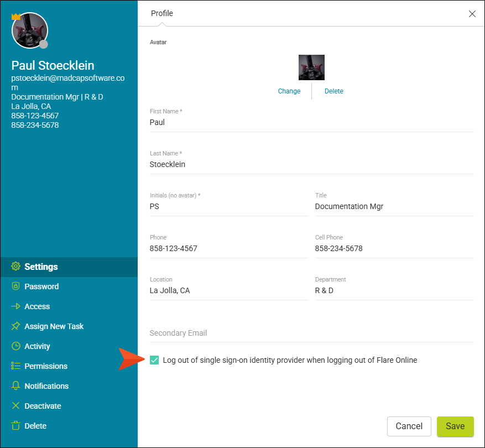Click the Notifications bell icon
The height and width of the screenshot is (448, 485).
tap(16, 386)
